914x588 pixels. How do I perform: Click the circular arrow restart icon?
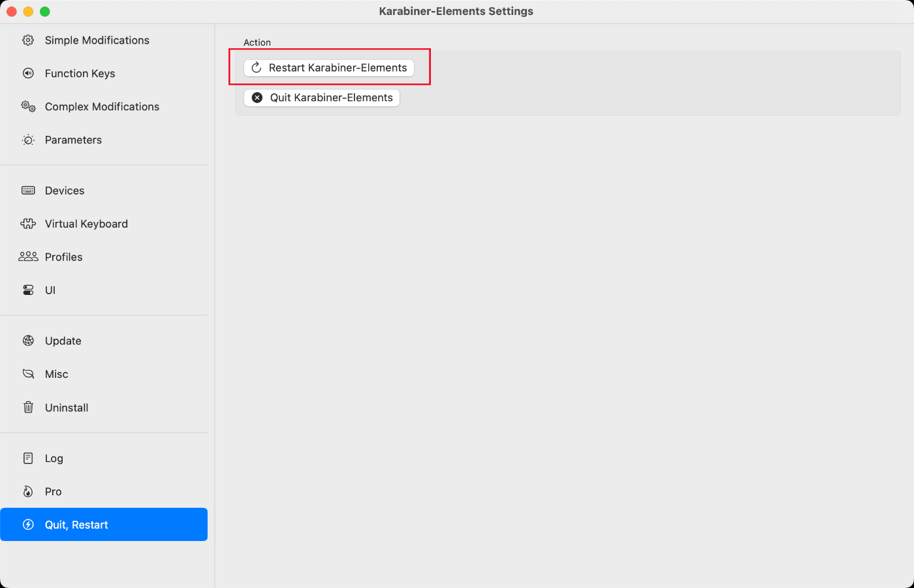tap(257, 67)
